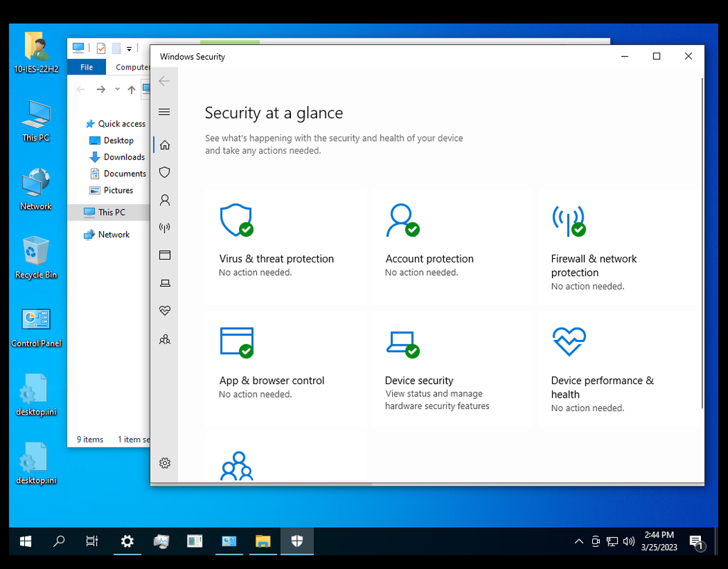The width and height of the screenshot is (728, 569).
Task: Show hidden tray icons chevron
Action: coord(579,541)
